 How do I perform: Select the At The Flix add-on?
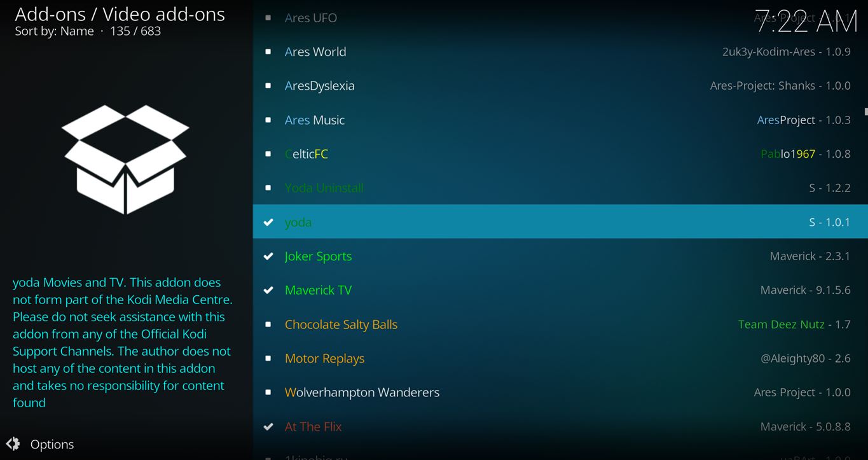point(313,426)
